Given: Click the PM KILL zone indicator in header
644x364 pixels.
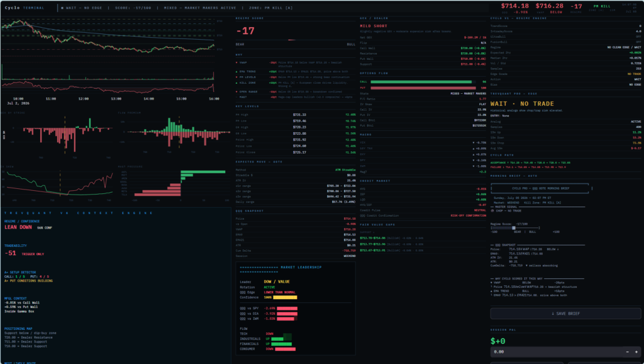Looking at the screenshot, I should 602,6.
